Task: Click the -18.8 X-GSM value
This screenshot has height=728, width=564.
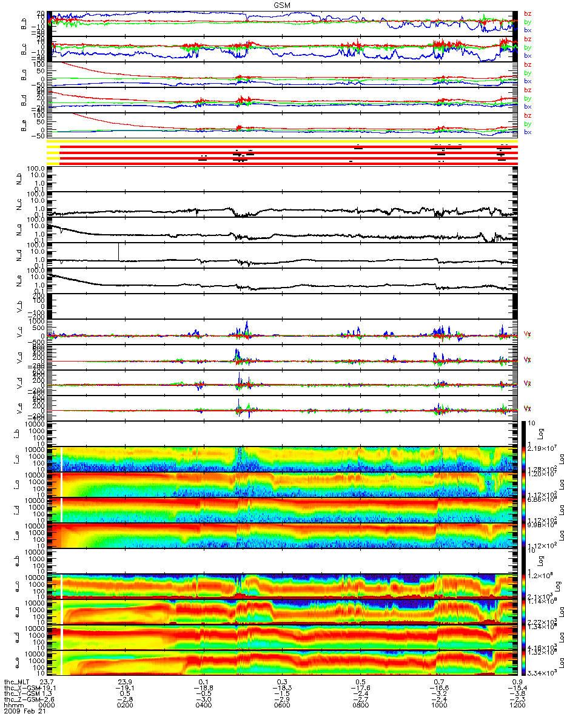Action: coord(204,689)
